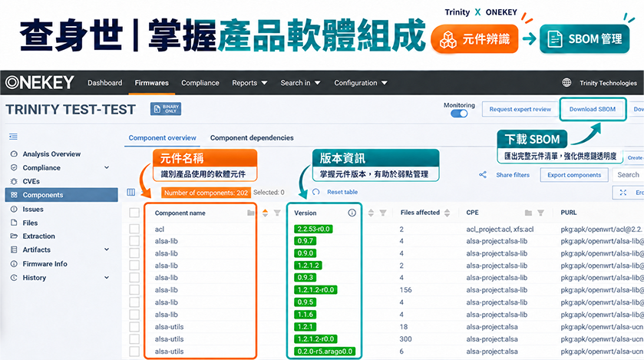
Task: Sort the Version column
Action: (371, 213)
